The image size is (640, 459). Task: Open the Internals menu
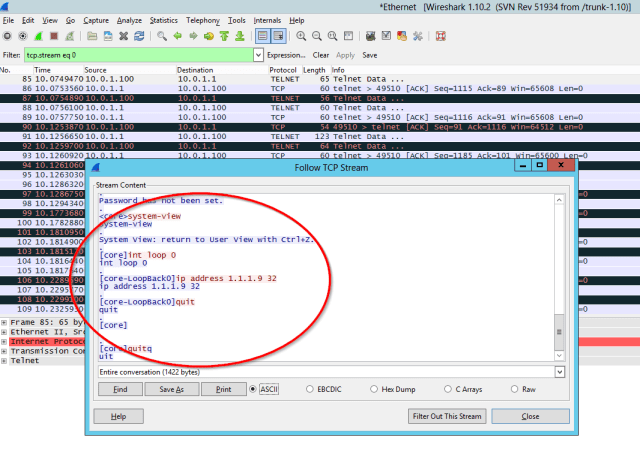(x=267, y=20)
